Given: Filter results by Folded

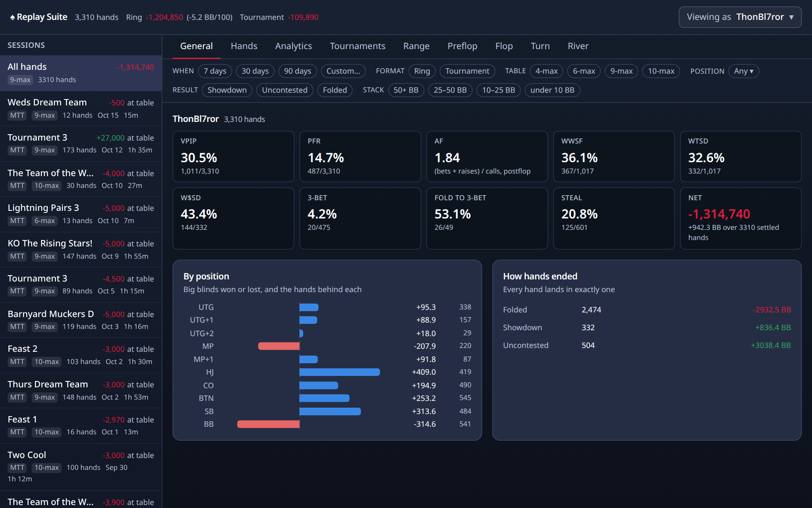Looking at the screenshot, I should pyautogui.click(x=335, y=90).
